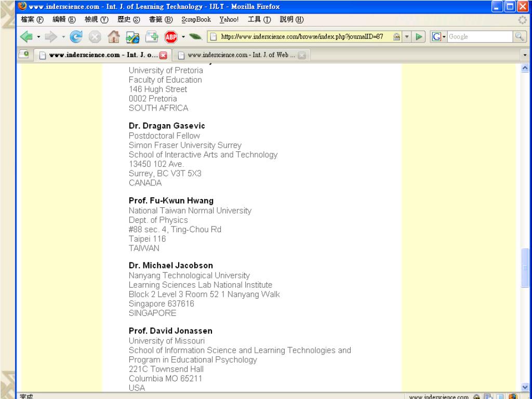The width and height of the screenshot is (532, 399).
Task: Click the text University of Pretoria
Action: (x=166, y=70)
